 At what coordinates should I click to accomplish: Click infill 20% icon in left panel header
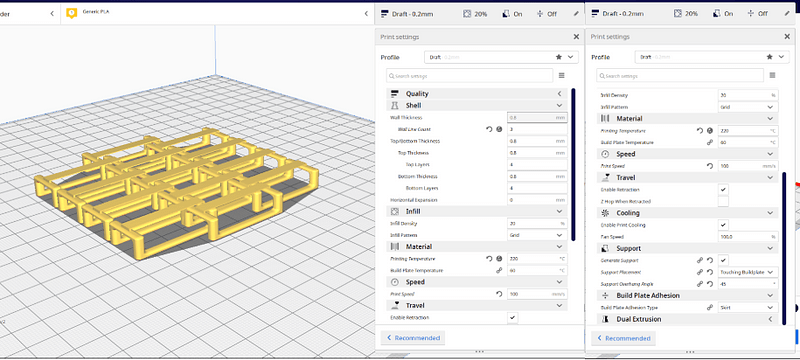pyautogui.click(x=467, y=14)
